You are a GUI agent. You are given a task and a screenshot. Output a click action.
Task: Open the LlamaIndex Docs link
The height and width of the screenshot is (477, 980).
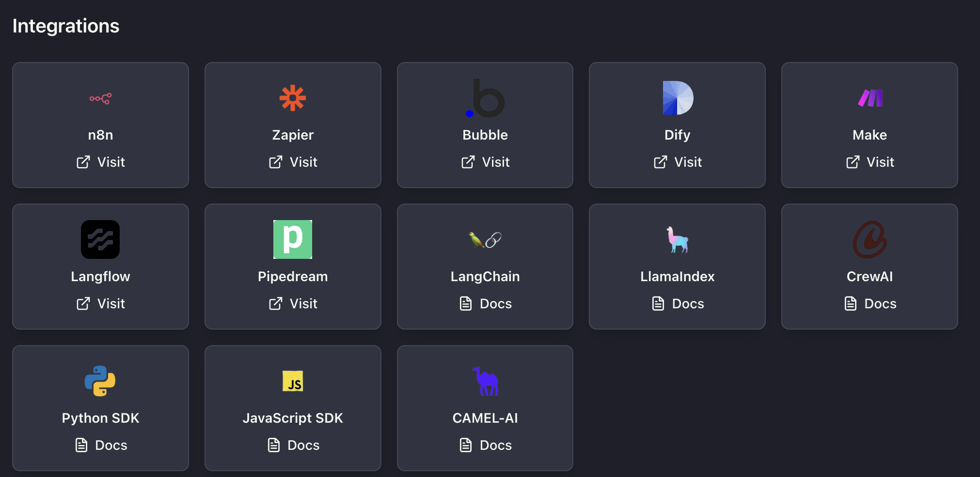coord(678,303)
